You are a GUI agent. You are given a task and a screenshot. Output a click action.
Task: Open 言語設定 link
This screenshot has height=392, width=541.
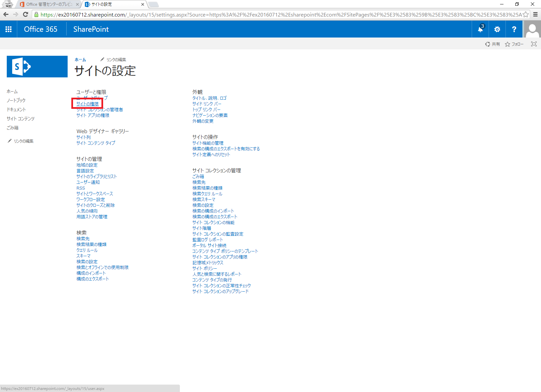[85, 171]
